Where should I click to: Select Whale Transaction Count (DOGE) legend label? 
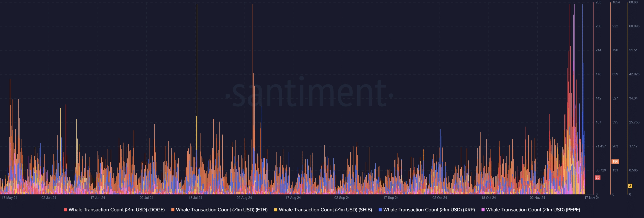(x=116, y=210)
